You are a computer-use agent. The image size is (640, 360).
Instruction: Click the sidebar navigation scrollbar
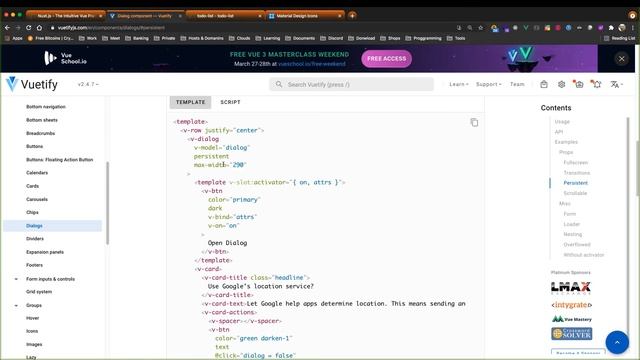pos(107,203)
